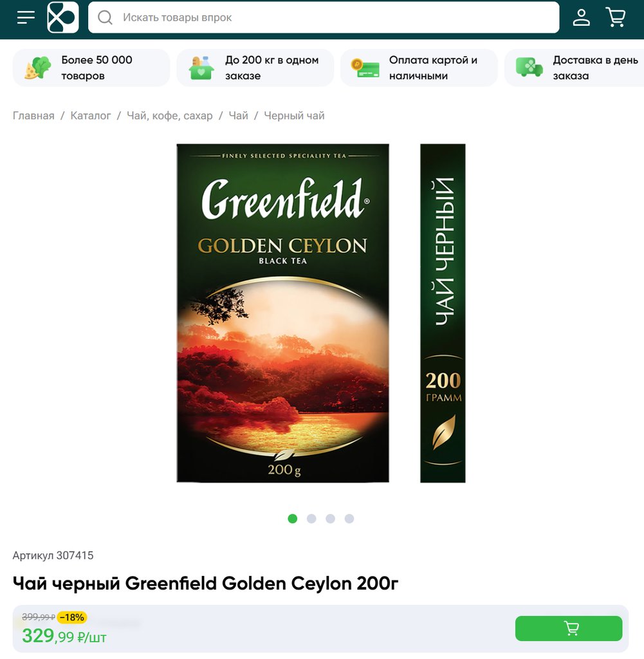Select the fourth image carousel dot
The image size is (644, 659).
point(349,519)
